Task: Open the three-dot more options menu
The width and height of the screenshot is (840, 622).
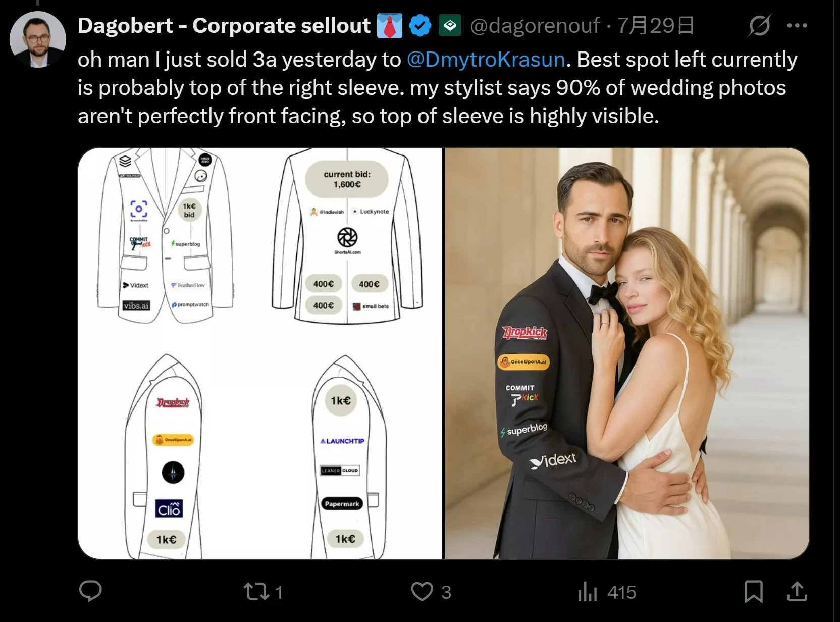Action: click(x=797, y=25)
